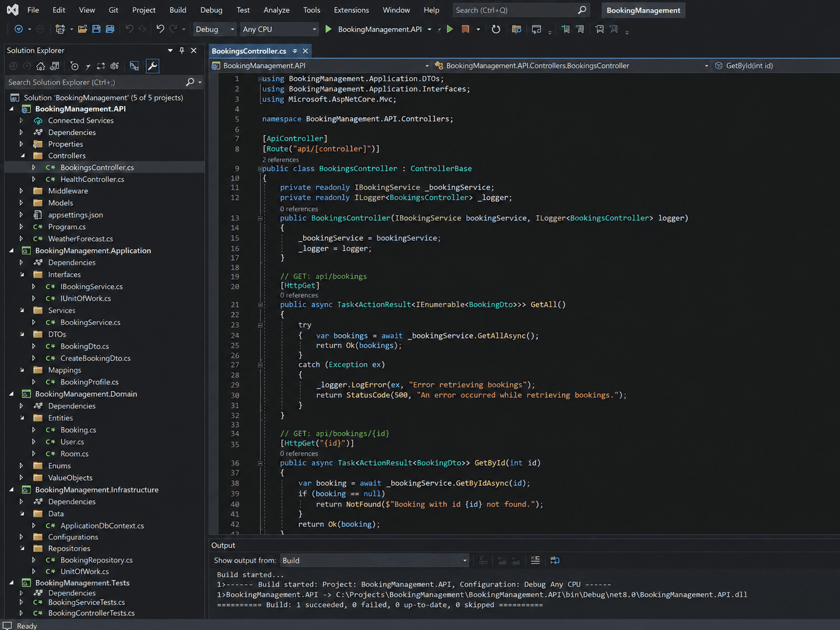Viewport: 840px width, 630px height.
Task: Select CreateBookingDto.cs file
Action: [95, 358]
